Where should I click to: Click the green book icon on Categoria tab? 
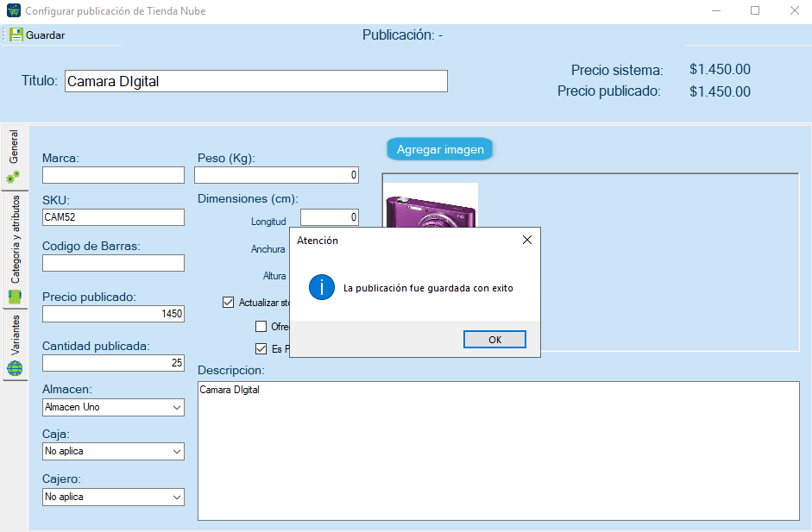(15, 297)
